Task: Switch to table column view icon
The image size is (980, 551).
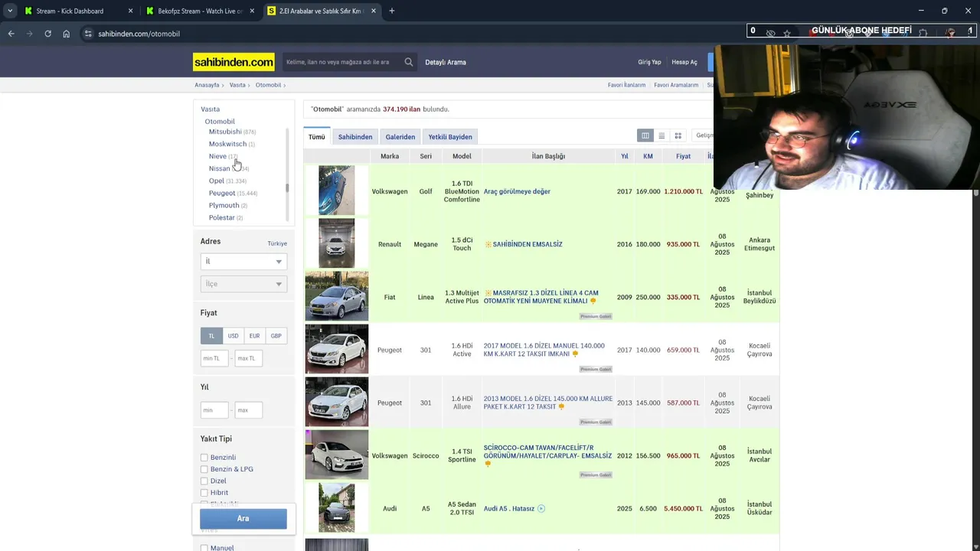Action: (x=645, y=135)
